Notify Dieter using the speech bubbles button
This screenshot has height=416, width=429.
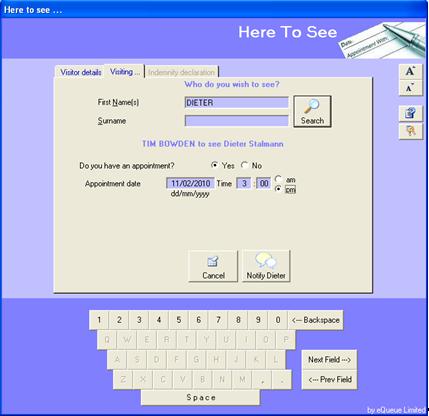[x=266, y=266]
